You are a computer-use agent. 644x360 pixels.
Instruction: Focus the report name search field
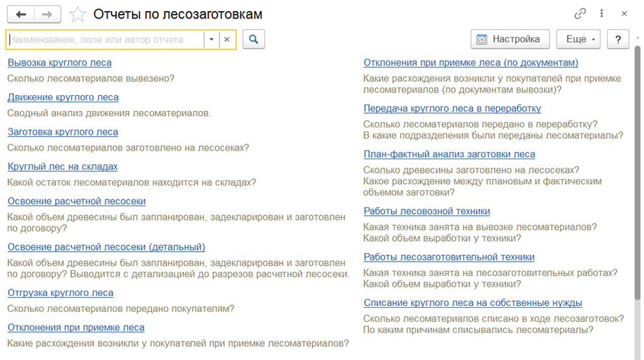[106, 40]
